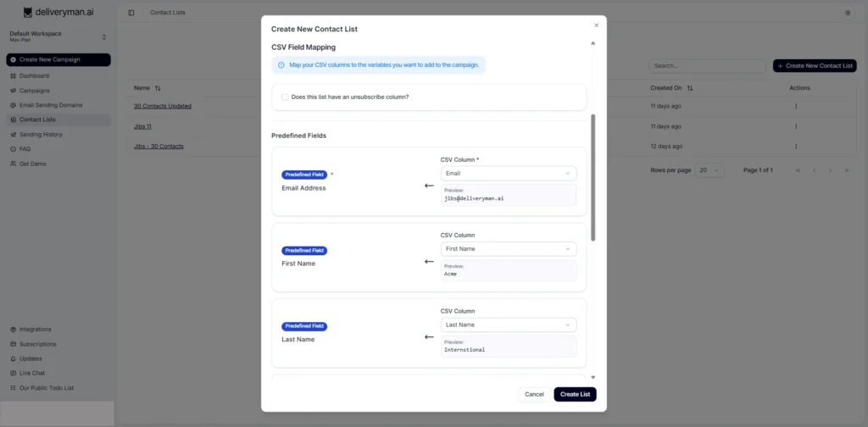Viewport: 868px width, 427px height.
Task: Open the workspace switcher chevron icon
Action: [x=103, y=37]
